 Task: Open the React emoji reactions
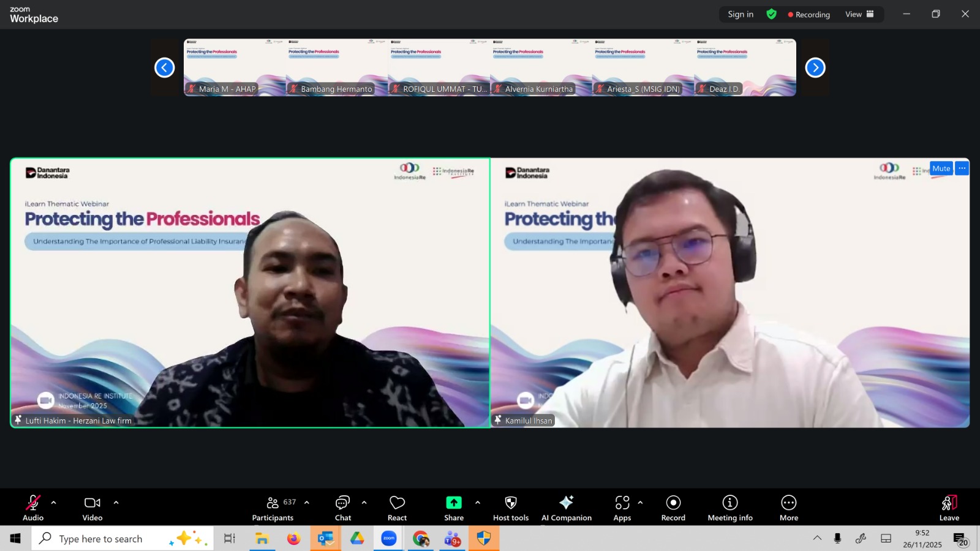(x=397, y=508)
